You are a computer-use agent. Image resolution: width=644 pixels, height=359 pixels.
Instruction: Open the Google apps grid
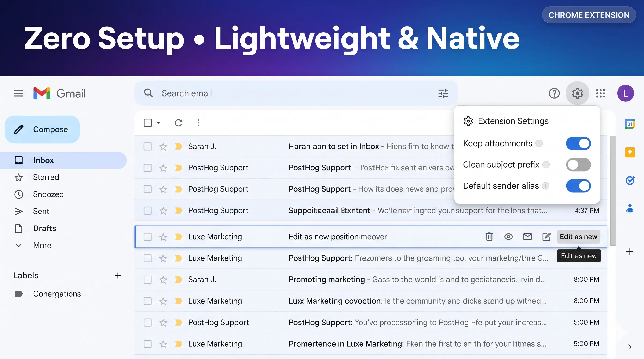click(600, 93)
